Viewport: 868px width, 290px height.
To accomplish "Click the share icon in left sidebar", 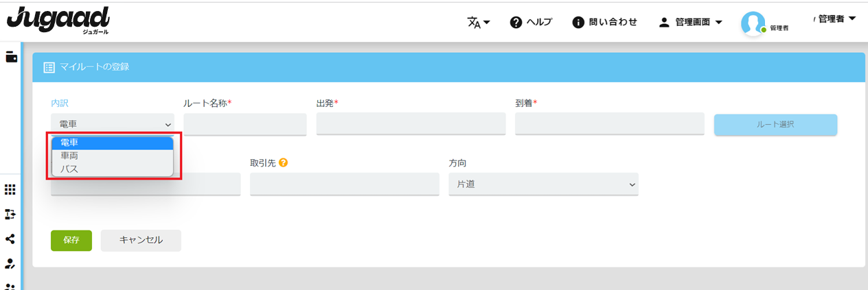I will (10, 239).
